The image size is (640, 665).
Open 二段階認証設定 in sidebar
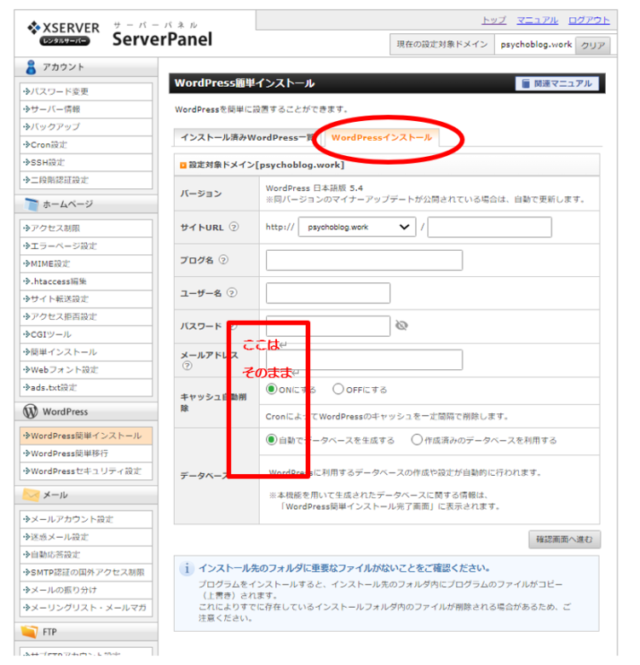click(x=86, y=180)
